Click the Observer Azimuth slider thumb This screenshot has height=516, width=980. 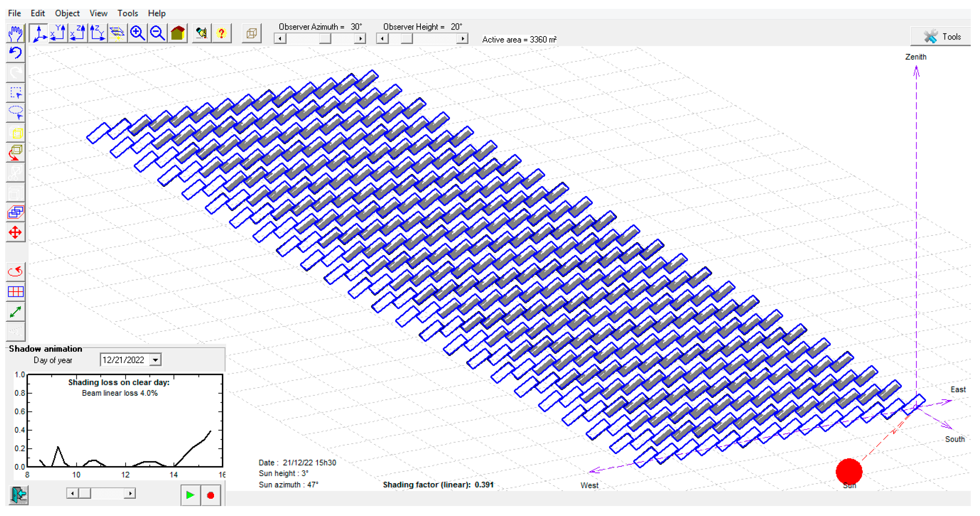tap(325, 38)
